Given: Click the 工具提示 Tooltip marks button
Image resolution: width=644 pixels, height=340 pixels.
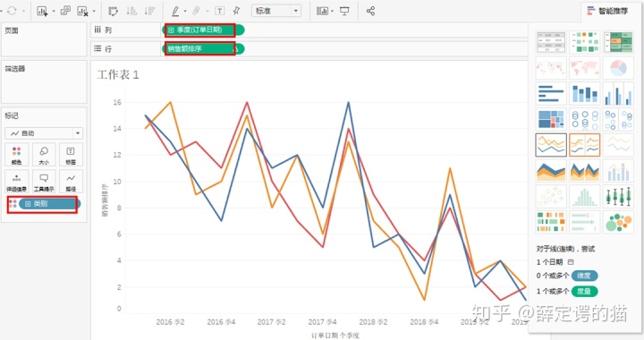Looking at the screenshot, I should 44,182.
